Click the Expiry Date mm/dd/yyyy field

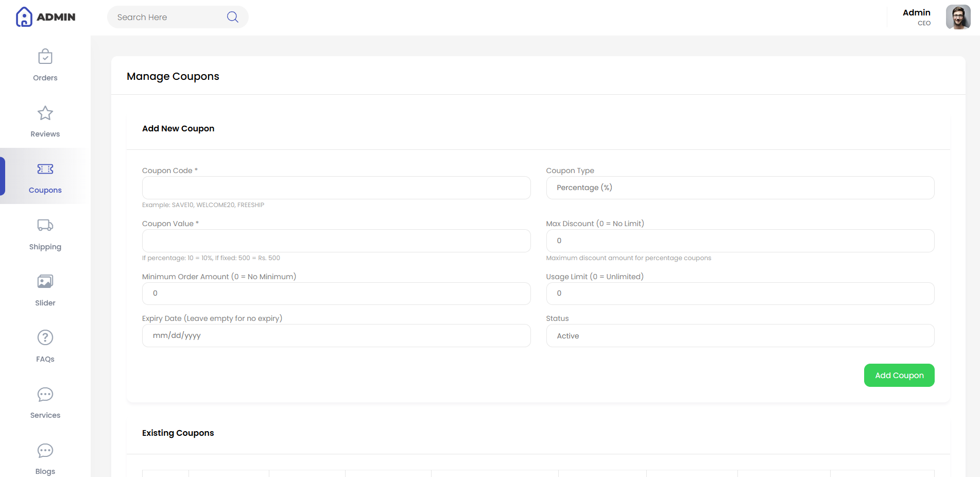coord(336,336)
